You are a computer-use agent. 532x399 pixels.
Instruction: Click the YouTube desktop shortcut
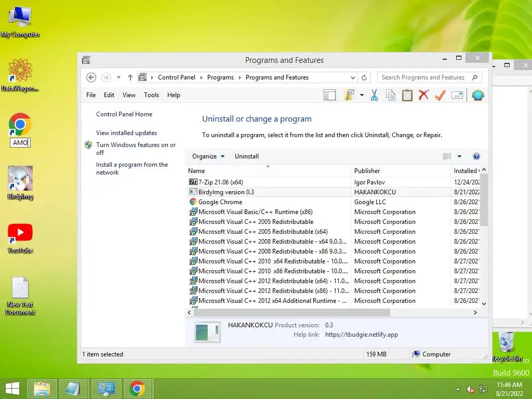(20, 238)
